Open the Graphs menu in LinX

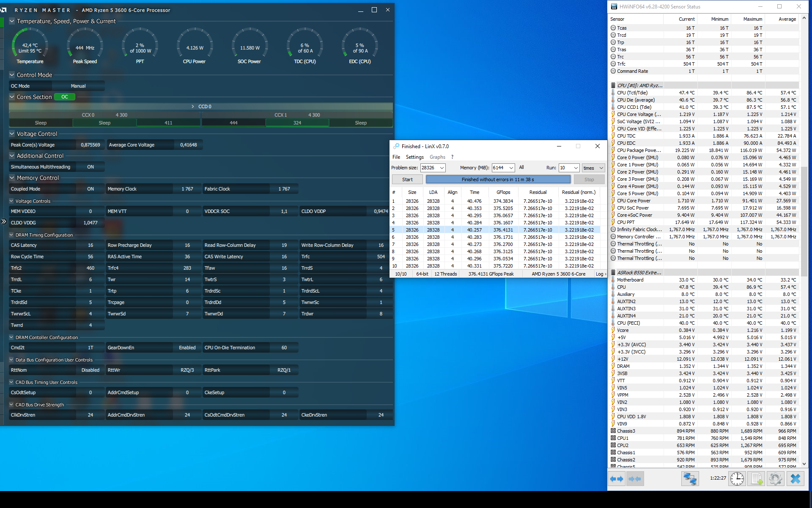[437, 157]
